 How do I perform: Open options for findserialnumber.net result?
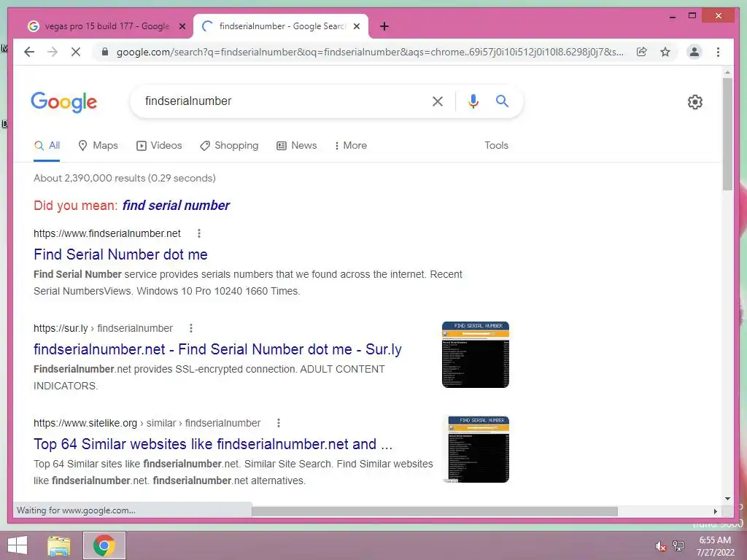coord(199,233)
